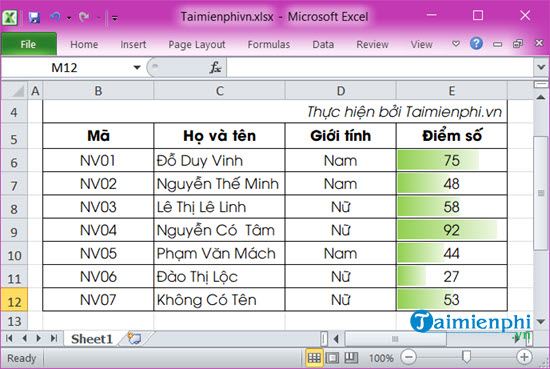The height and width of the screenshot is (369, 550).
Task: Minimize the ribbon with the caret icon
Action: 456,44
